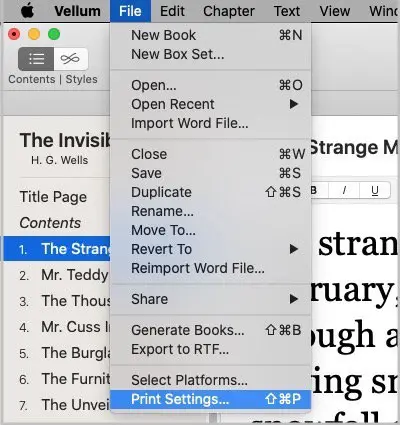Select chapter 1 The Strange Man

pos(57,249)
